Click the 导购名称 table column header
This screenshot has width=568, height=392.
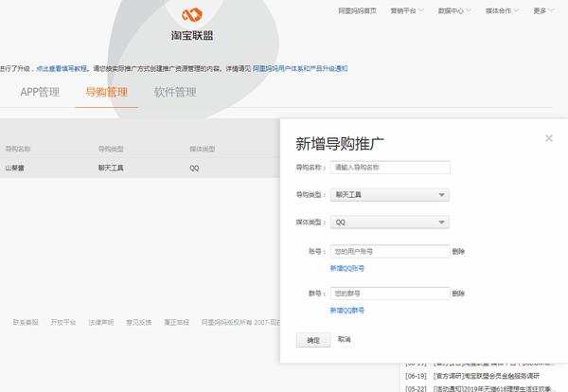(x=18, y=149)
